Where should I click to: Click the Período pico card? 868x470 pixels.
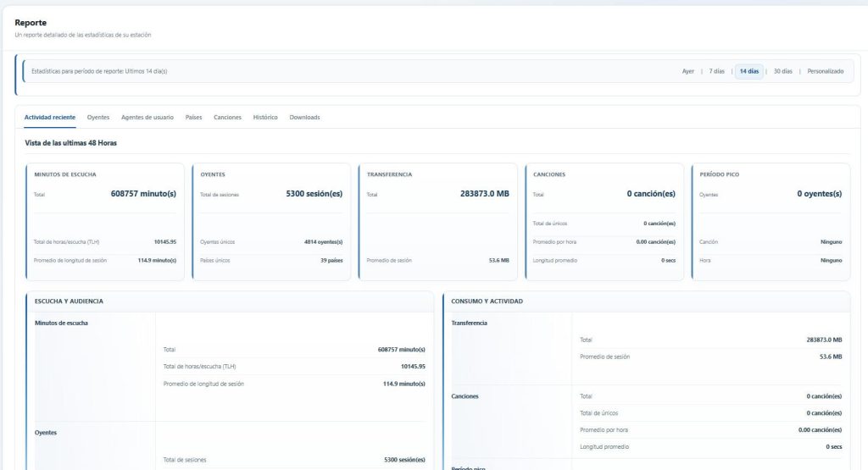[771, 222]
